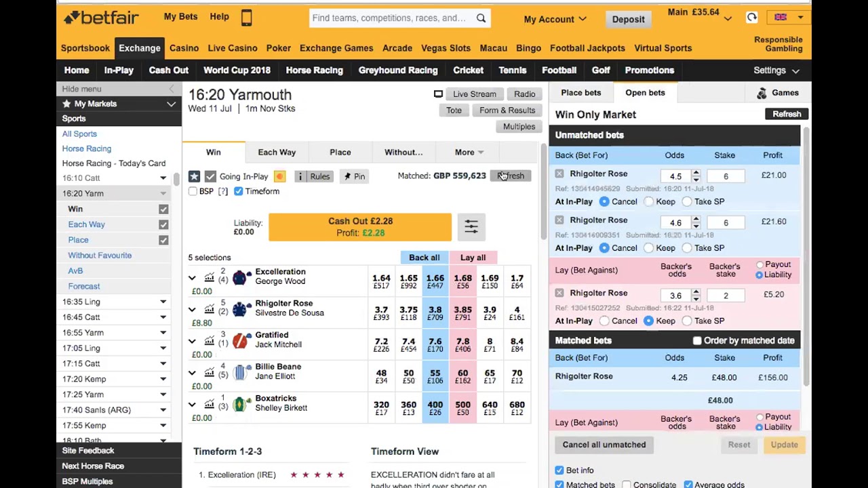Open price graph icon for Rhigolter Rose
Screen dimensions: 868x488
pos(209,309)
